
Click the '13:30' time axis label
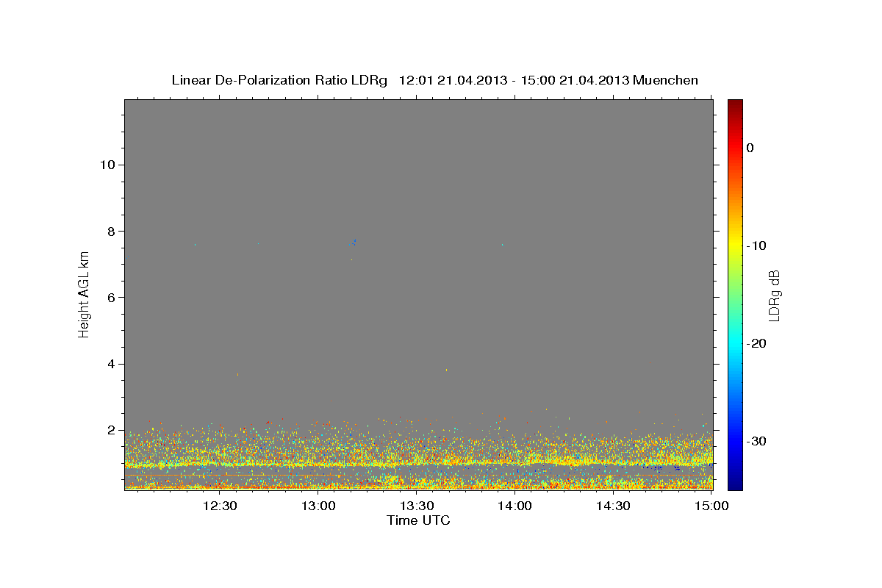coord(417,506)
